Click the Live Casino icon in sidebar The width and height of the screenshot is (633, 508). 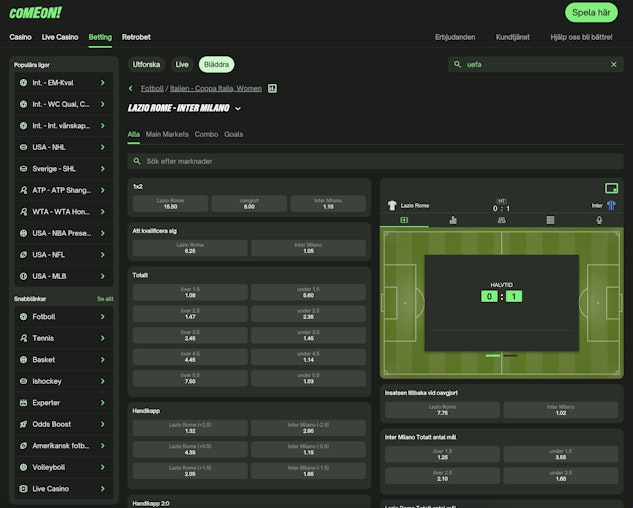tap(23, 489)
